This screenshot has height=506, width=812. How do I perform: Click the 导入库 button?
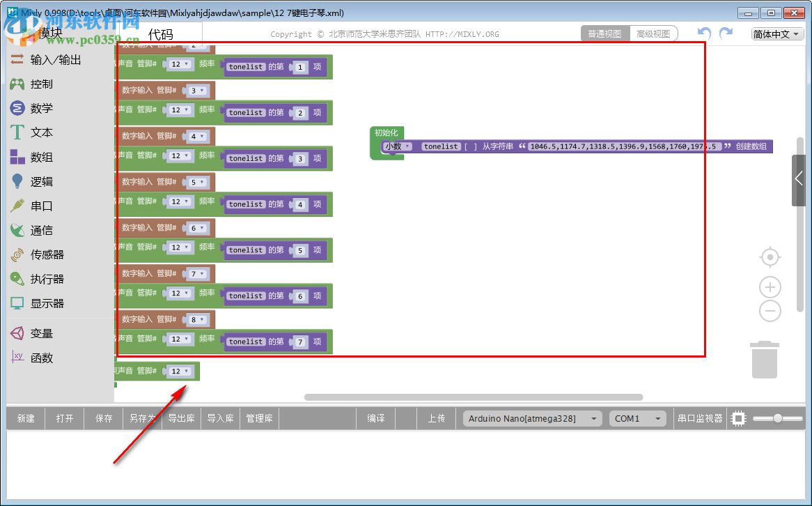pyautogui.click(x=220, y=418)
